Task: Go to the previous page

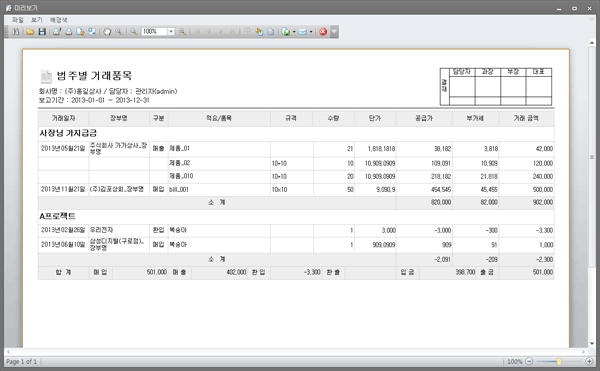Action: coord(209,32)
